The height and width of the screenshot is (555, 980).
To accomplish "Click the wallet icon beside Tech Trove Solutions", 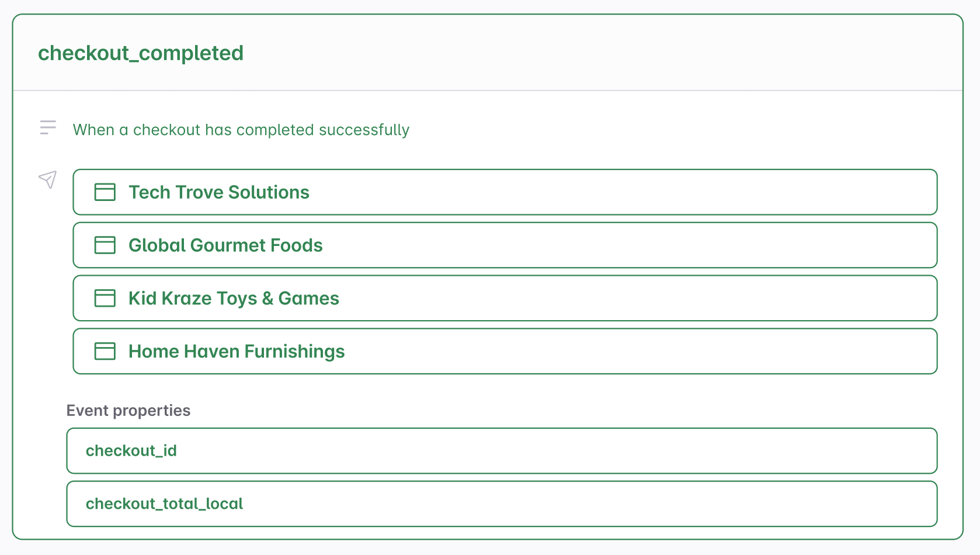I will [105, 192].
